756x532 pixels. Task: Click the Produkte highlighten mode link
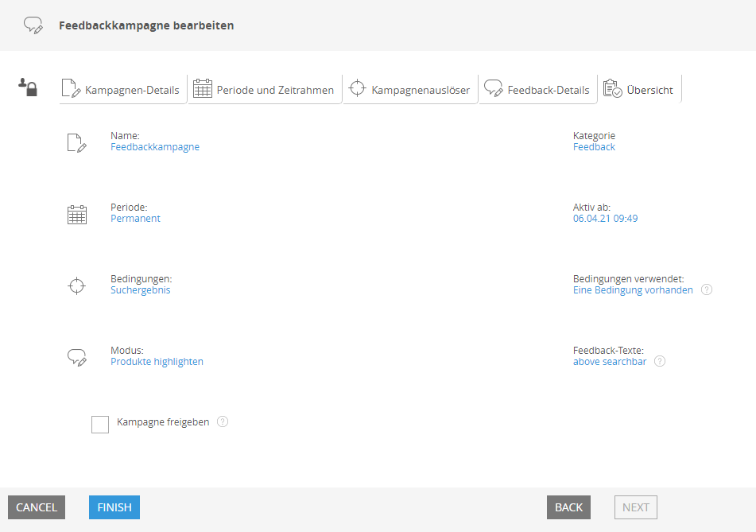tap(157, 361)
